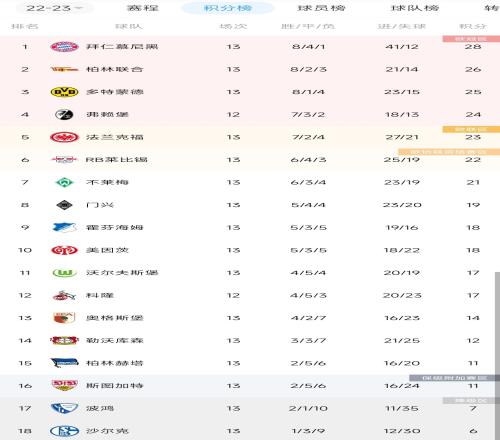Open team 多特蒙德
Screen dimensions: 500x440
click(x=115, y=92)
